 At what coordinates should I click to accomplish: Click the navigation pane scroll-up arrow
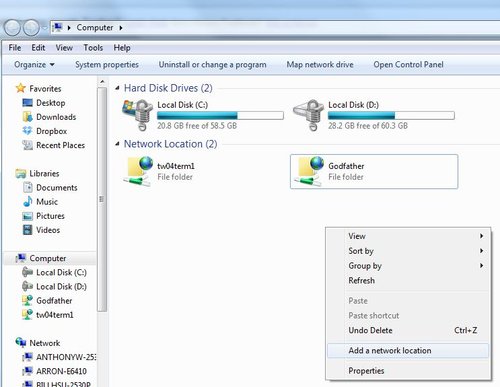[x=102, y=82]
